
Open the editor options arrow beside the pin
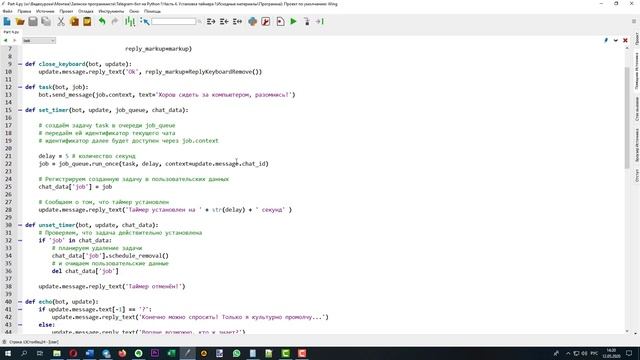616,40
